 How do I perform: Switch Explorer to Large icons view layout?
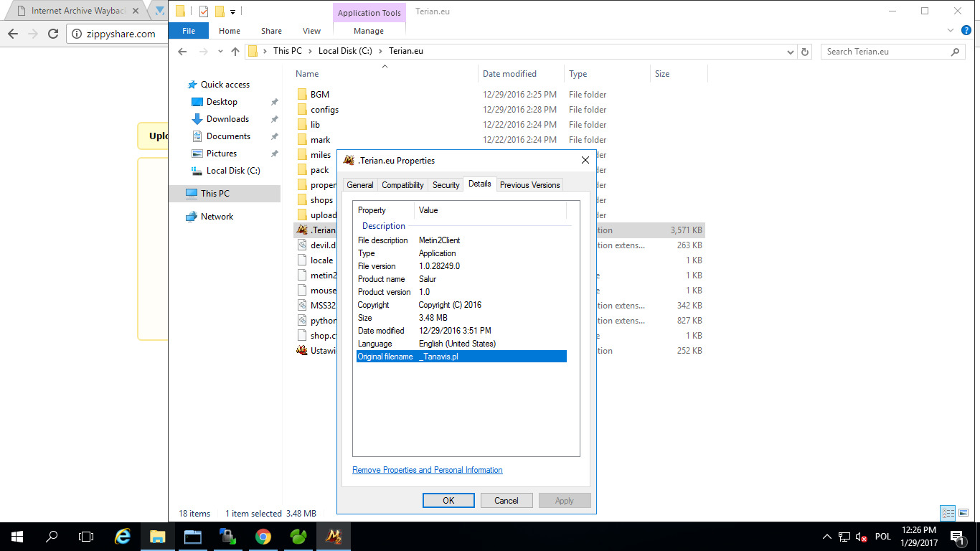[963, 513]
